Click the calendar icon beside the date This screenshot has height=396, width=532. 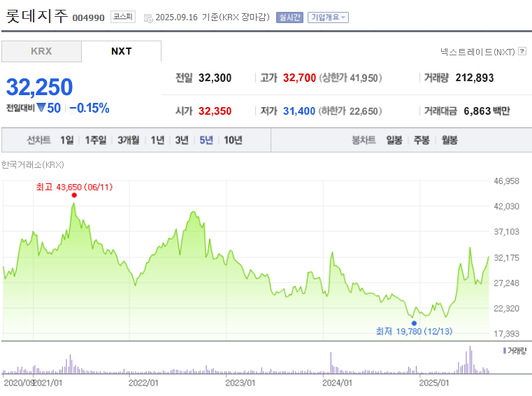148,18
